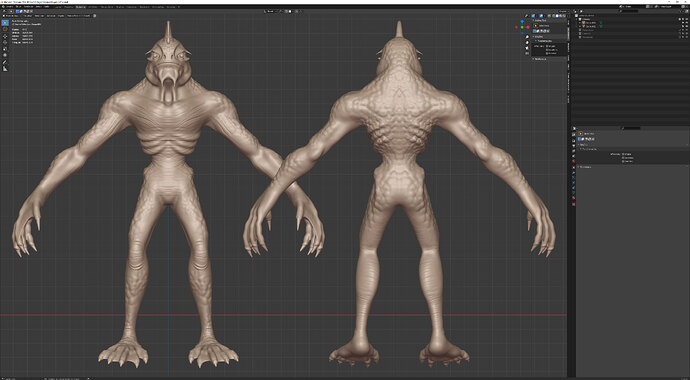This screenshot has height=380, width=690.
Task: Open the Object Constraints properties tab
Action: coord(574,187)
